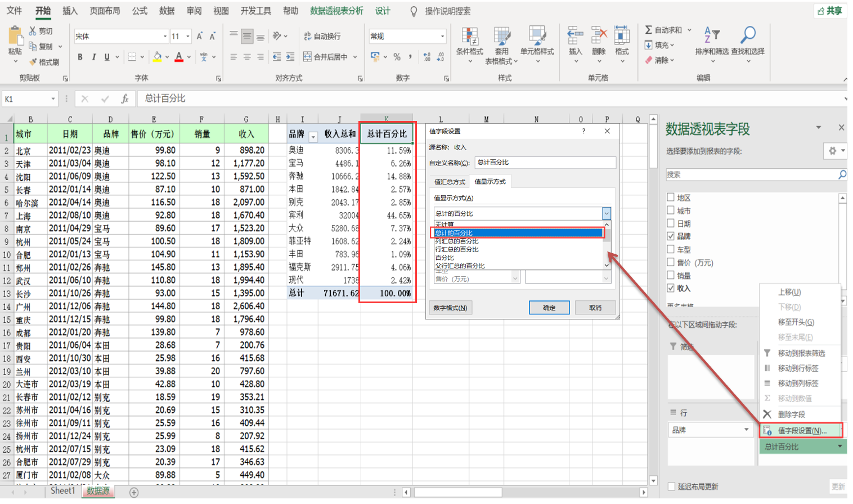The width and height of the screenshot is (853, 504).
Task: Click Insert Function fx icon
Action: (x=125, y=98)
